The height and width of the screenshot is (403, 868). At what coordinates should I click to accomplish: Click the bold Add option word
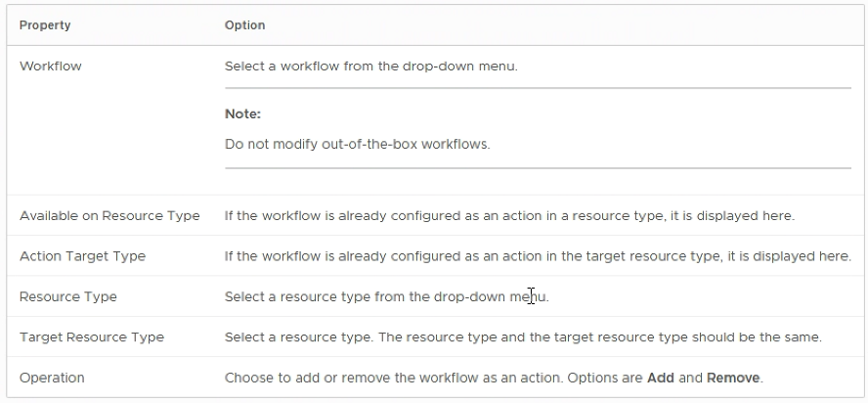pyautogui.click(x=661, y=378)
